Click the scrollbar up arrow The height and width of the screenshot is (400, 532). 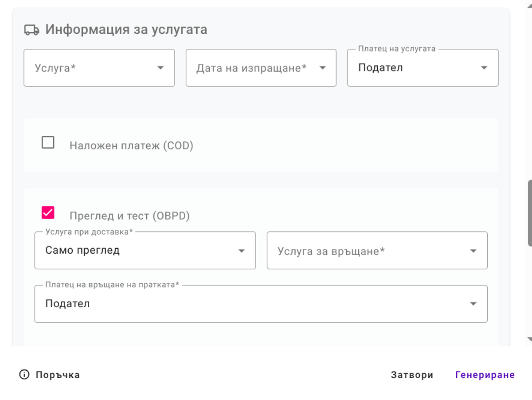529,6
